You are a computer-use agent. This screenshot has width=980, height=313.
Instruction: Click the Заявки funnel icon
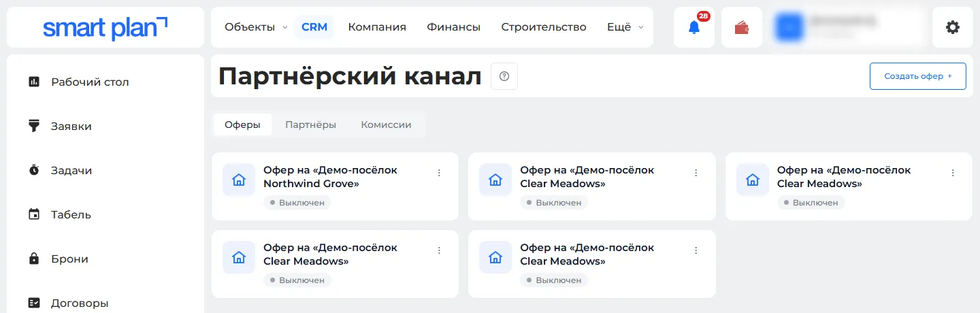coord(34,126)
